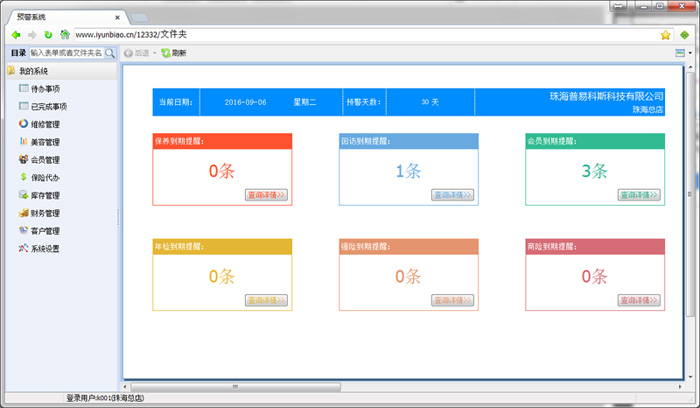Click 查询详情 under 会员到期提醒

pos(639,195)
